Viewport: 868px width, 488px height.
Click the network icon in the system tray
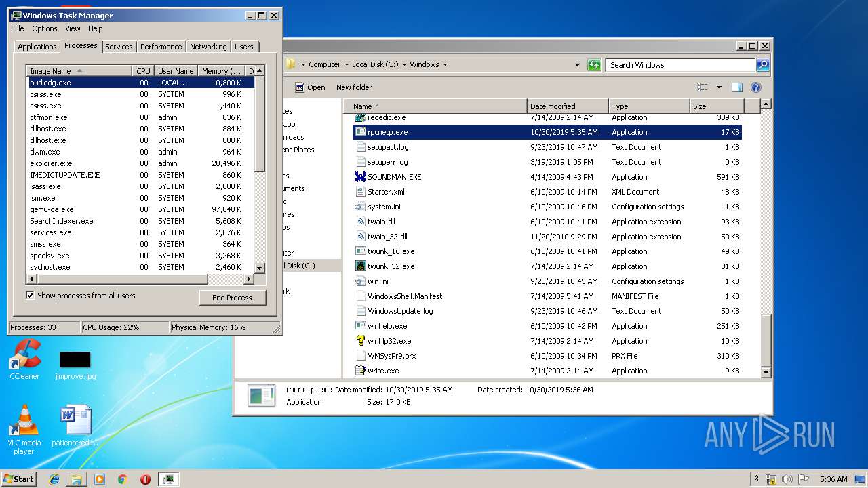point(770,479)
